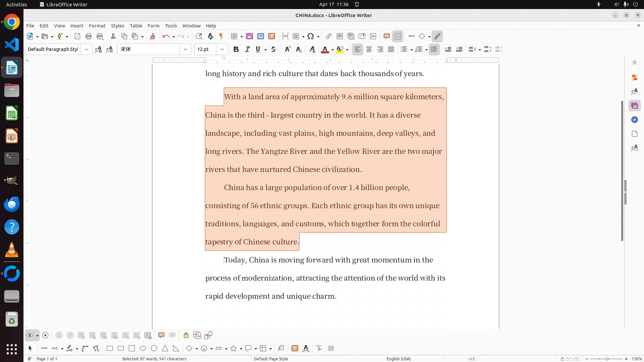Screen dimensions: 644x362
Task: Click the Strikethrough icon
Action: 273,49
